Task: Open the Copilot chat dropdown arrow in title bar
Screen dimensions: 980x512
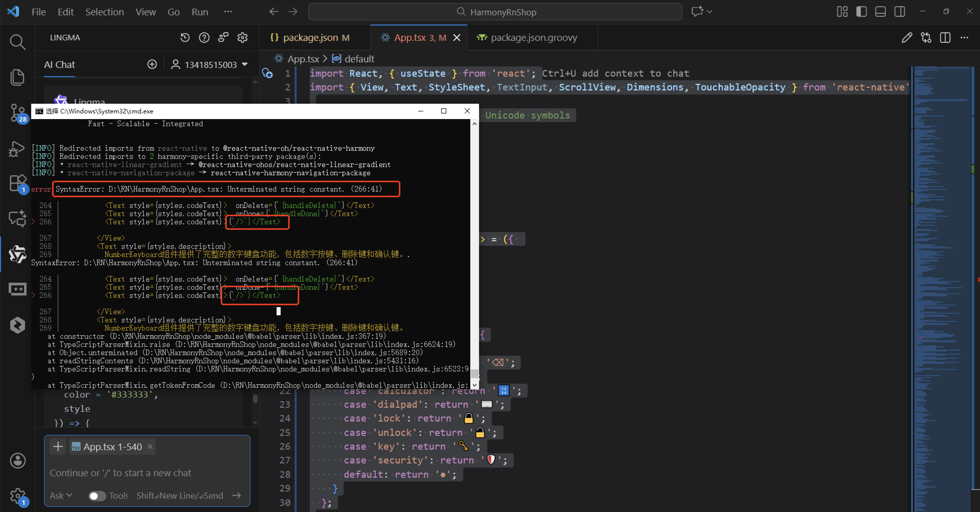Action: (710, 12)
